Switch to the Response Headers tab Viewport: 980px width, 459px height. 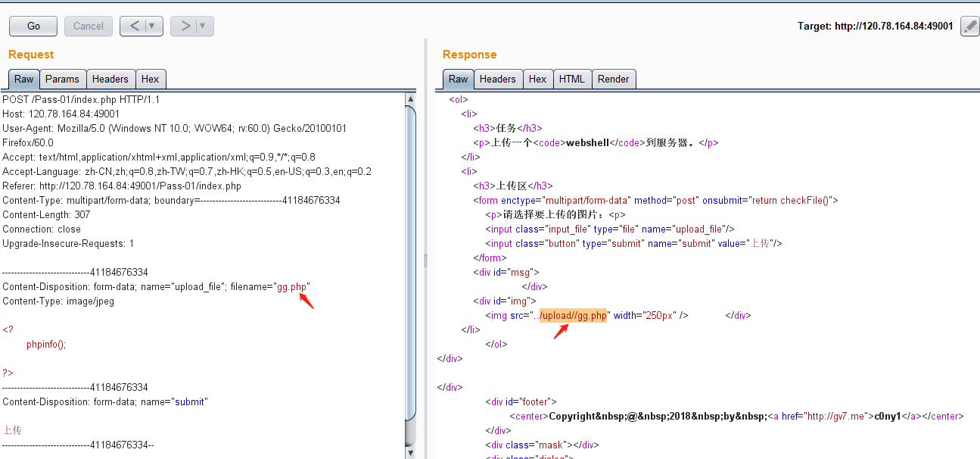pyautogui.click(x=497, y=79)
